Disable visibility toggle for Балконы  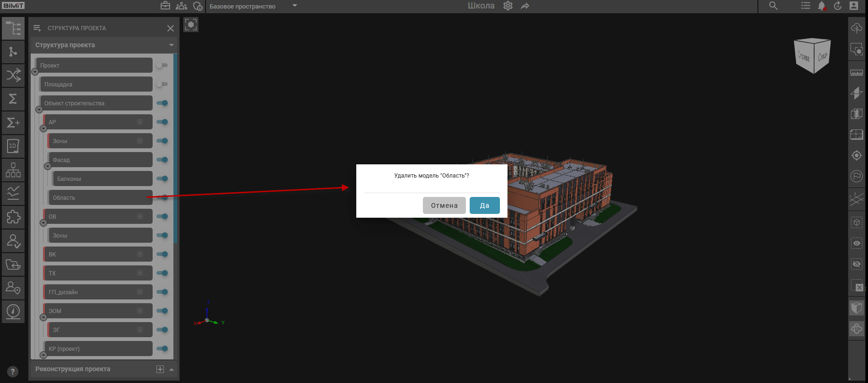click(x=162, y=179)
